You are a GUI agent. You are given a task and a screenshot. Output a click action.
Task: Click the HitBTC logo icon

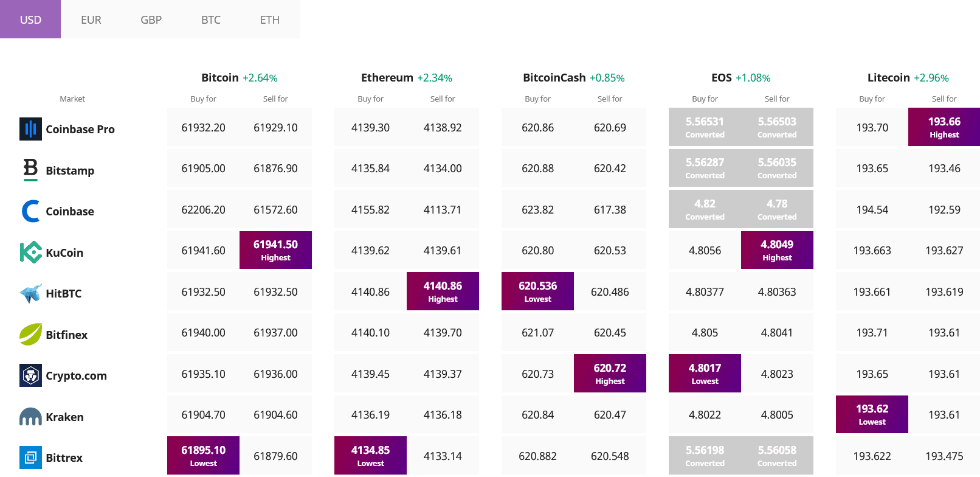click(30, 293)
